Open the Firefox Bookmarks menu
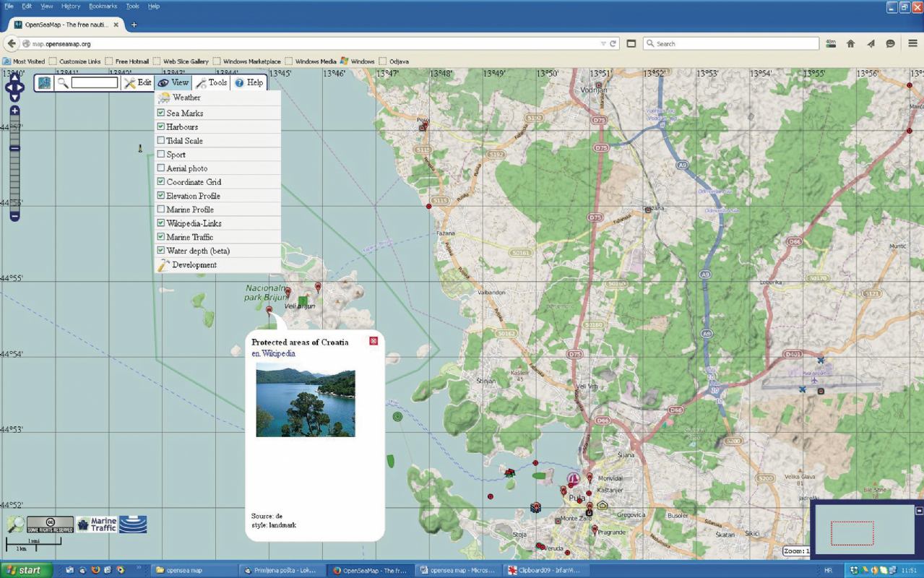Screen dimensions: 924x578 103,6
